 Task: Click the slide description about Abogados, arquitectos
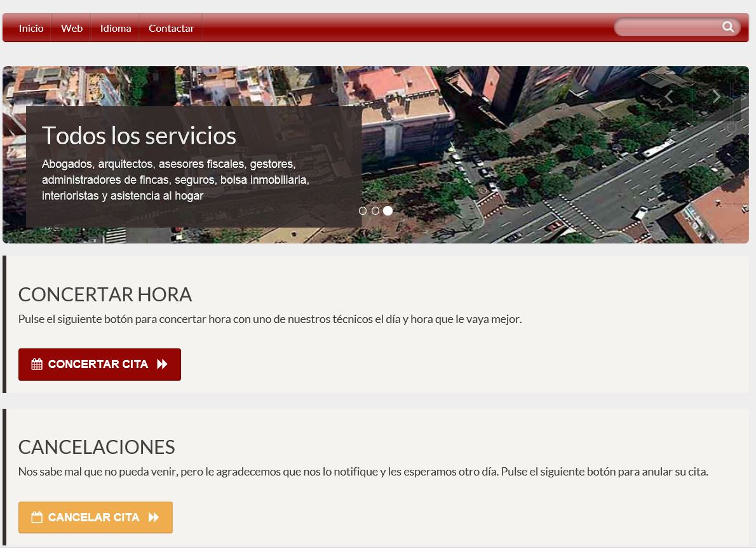coord(175,180)
